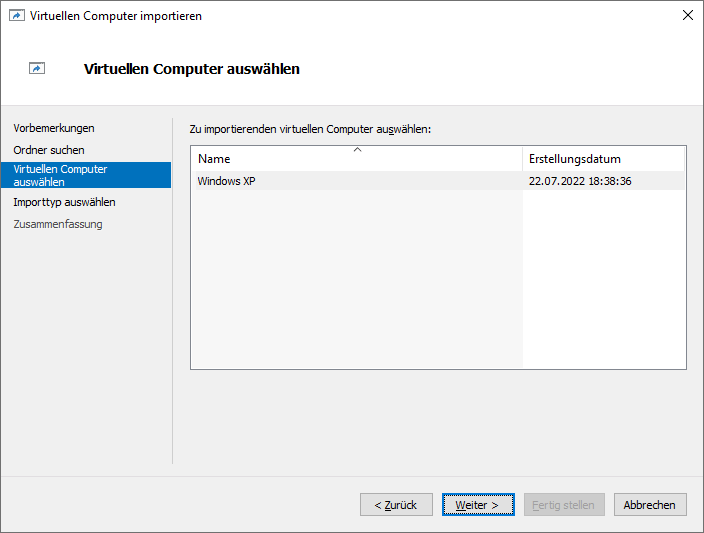704x533 pixels.
Task: Toggle the sort arrow above Name column
Action: pos(357,150)
